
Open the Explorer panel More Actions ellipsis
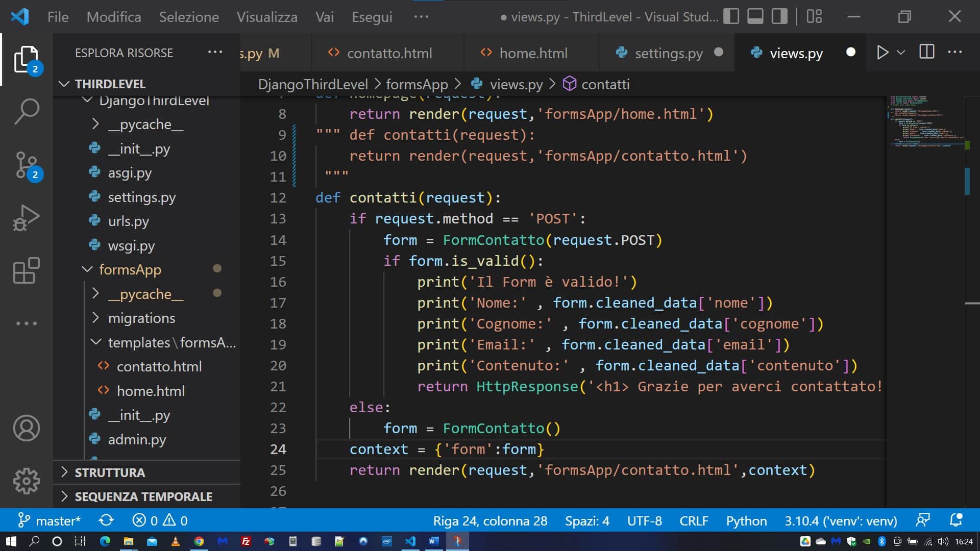(x=215, y=52)
